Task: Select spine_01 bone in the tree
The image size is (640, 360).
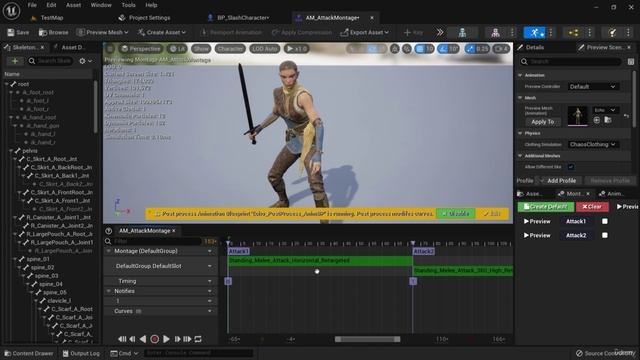Action: tap(38, 259)
